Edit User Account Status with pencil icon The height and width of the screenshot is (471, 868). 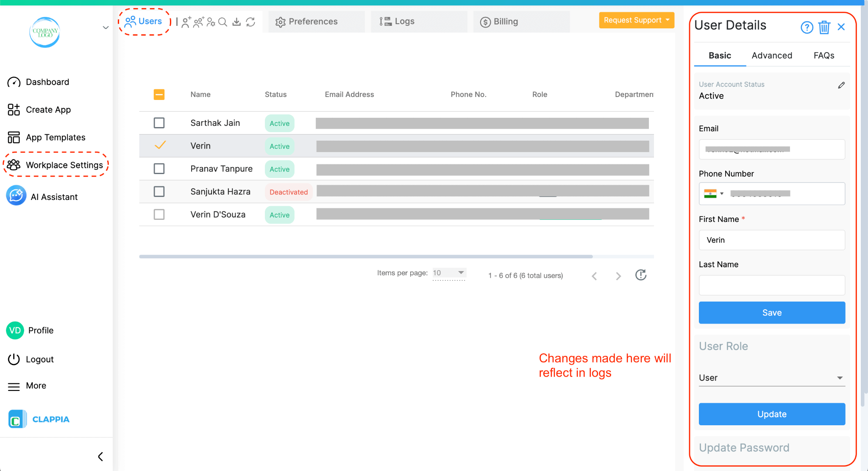point(841,85)
